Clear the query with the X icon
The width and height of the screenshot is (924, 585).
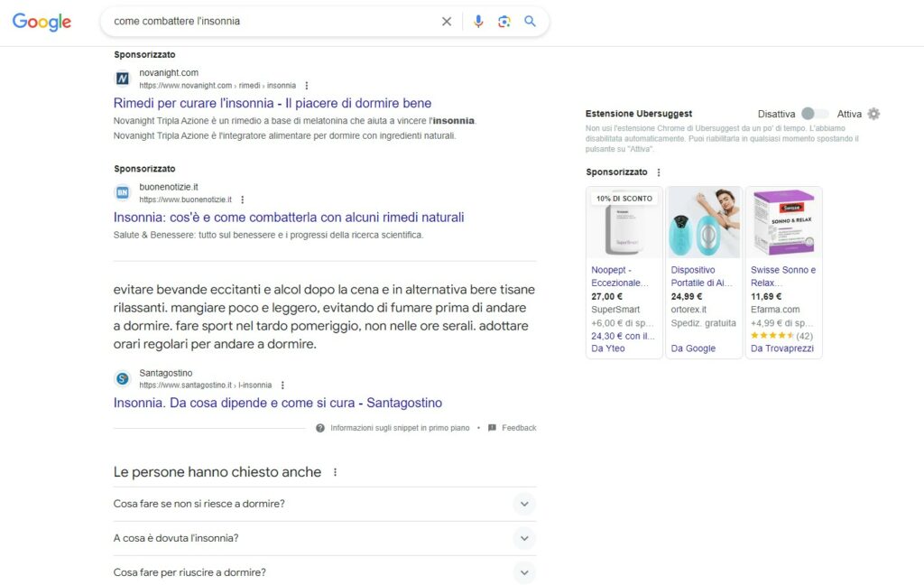tap(447, 21)
